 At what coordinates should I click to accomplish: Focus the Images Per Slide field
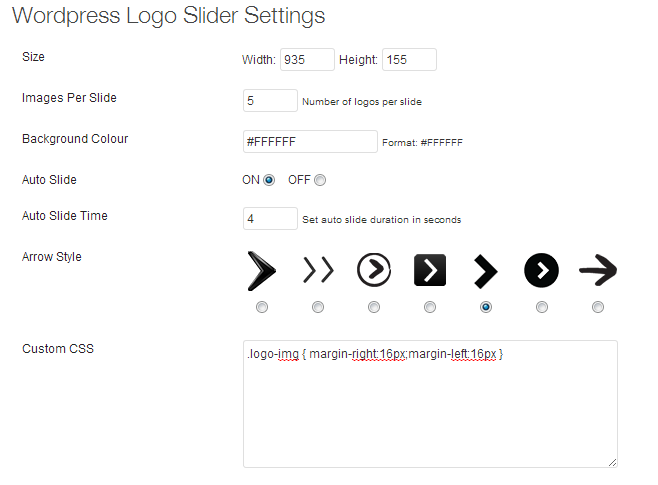[x=270, y=101]
